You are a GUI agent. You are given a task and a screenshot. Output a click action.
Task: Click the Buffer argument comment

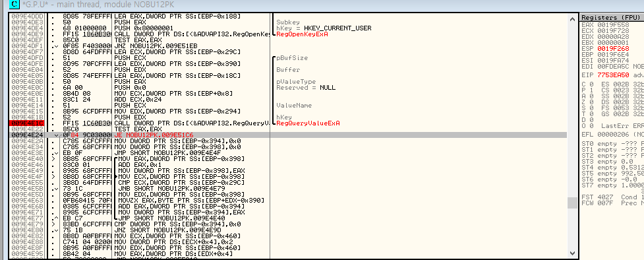(x=288, y=70)
